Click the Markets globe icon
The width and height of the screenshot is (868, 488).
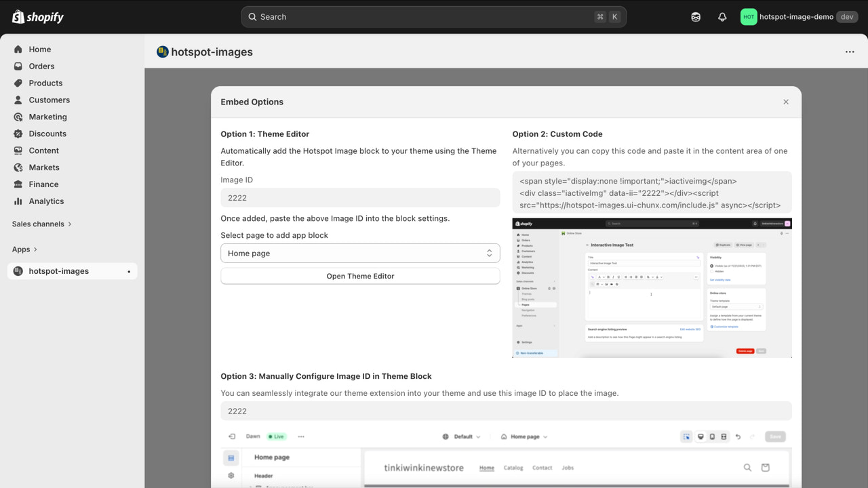pos(18,167)
